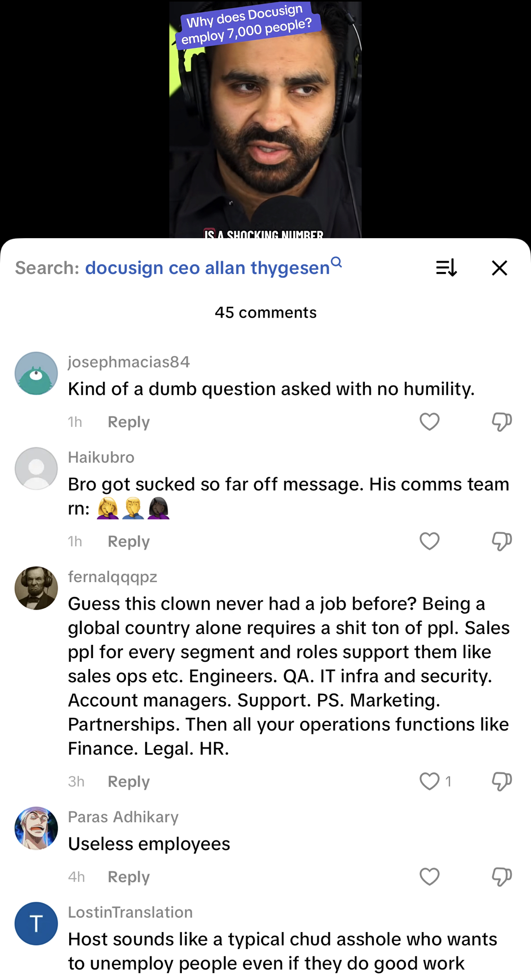The width and height of the screenshot is (531, 980).
Task: Tap the Paras Adhikary username
Action: [123, 817]
